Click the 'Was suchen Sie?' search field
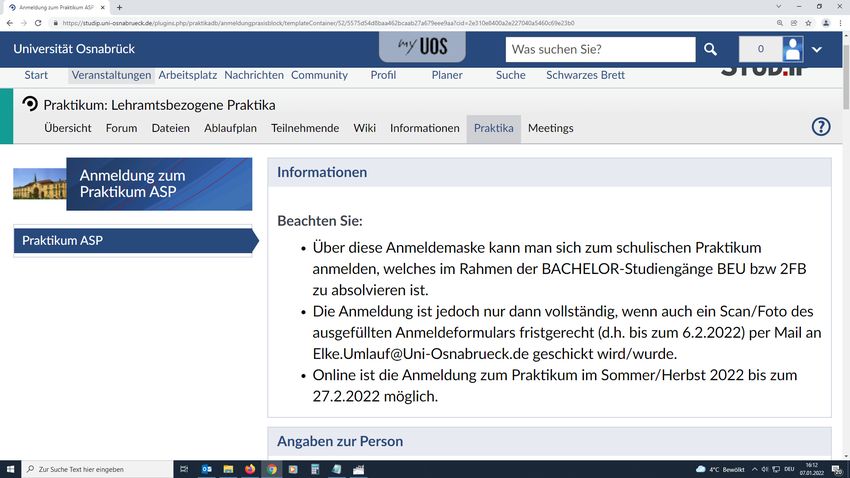The image size is (850, 478). coord(600,49)
